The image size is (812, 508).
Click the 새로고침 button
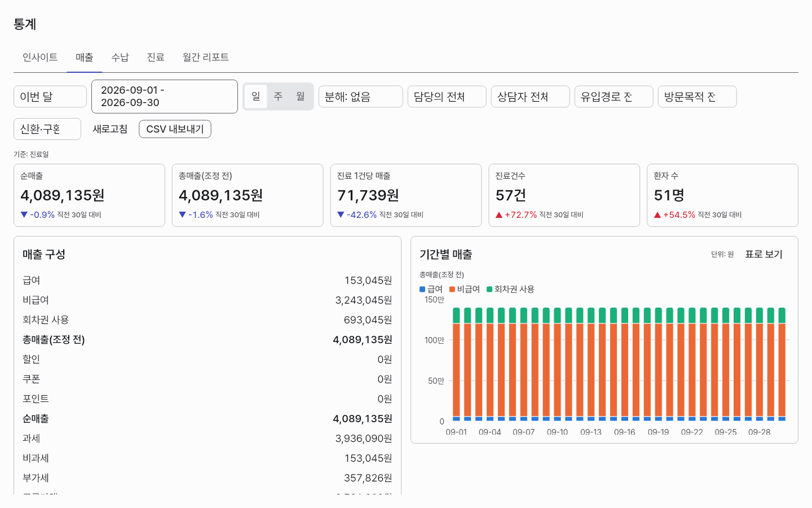pyautogui.click(x=110, y=129)
